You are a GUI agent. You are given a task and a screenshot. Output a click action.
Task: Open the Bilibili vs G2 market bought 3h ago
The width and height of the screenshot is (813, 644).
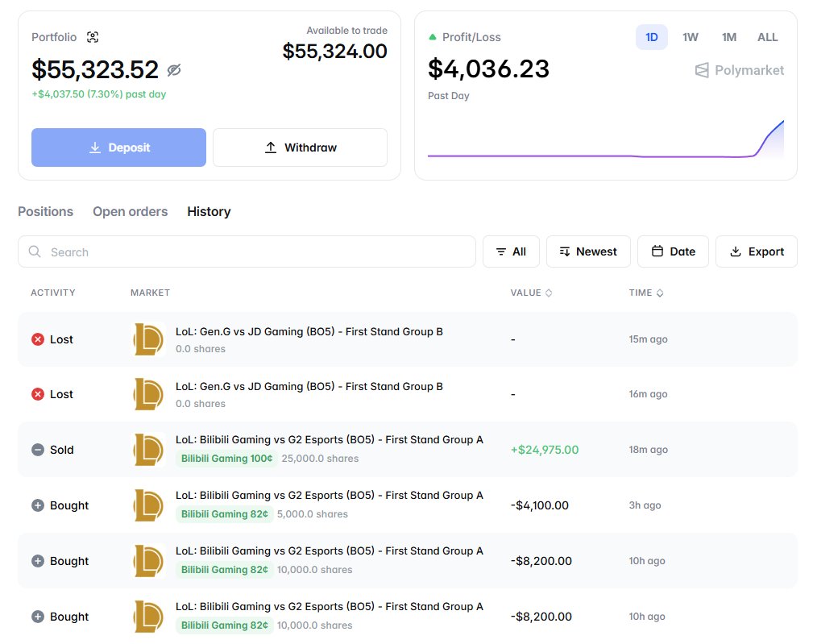pos(330,495)
